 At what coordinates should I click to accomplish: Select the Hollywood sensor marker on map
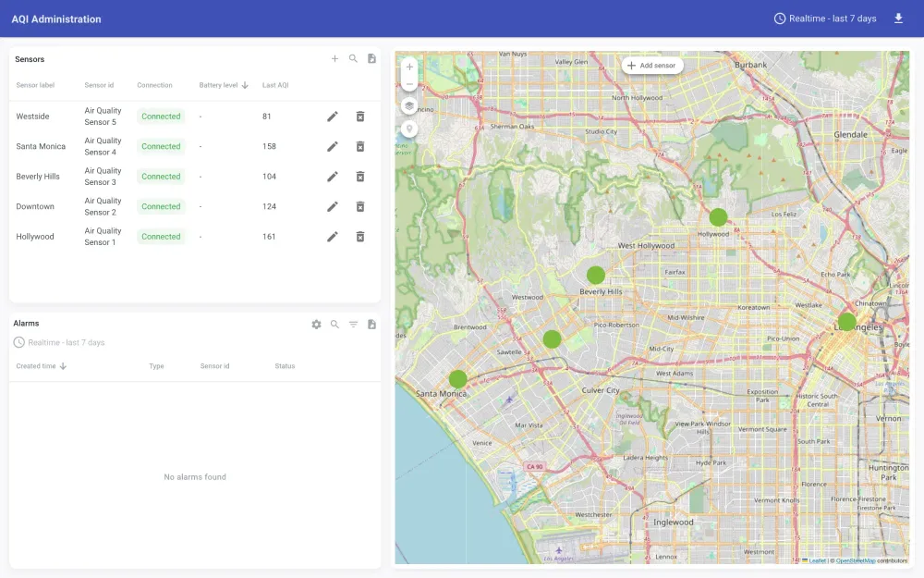tap(718, 217)
